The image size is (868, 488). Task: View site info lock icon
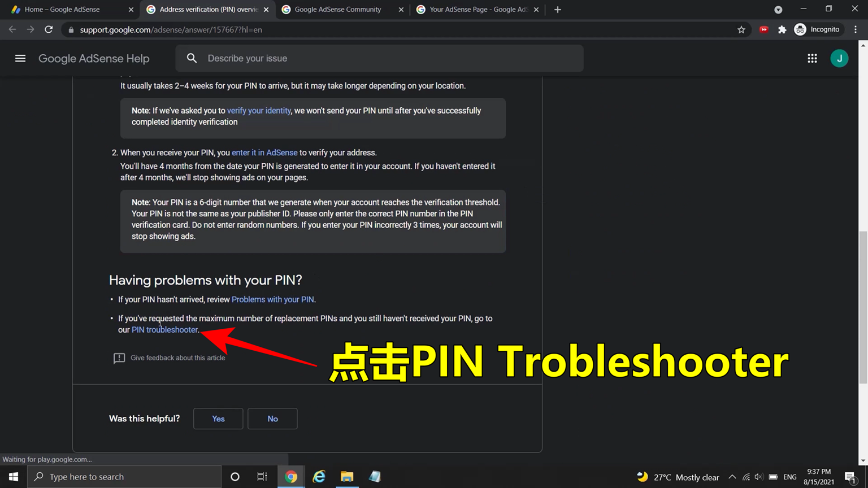tap(71, 29)
